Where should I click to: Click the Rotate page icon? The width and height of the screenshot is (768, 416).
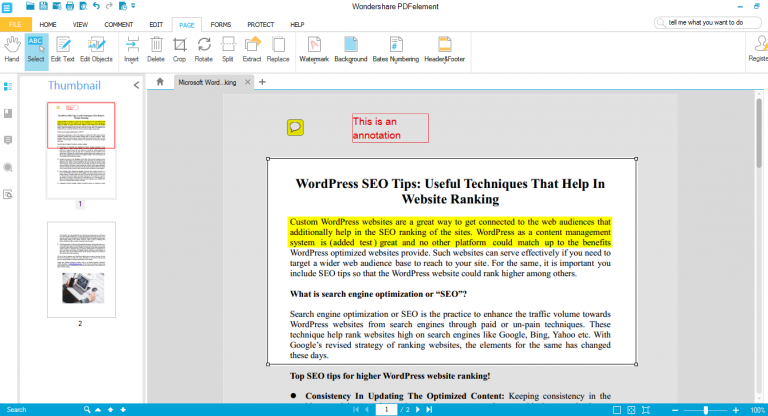(x=204, y=49)
